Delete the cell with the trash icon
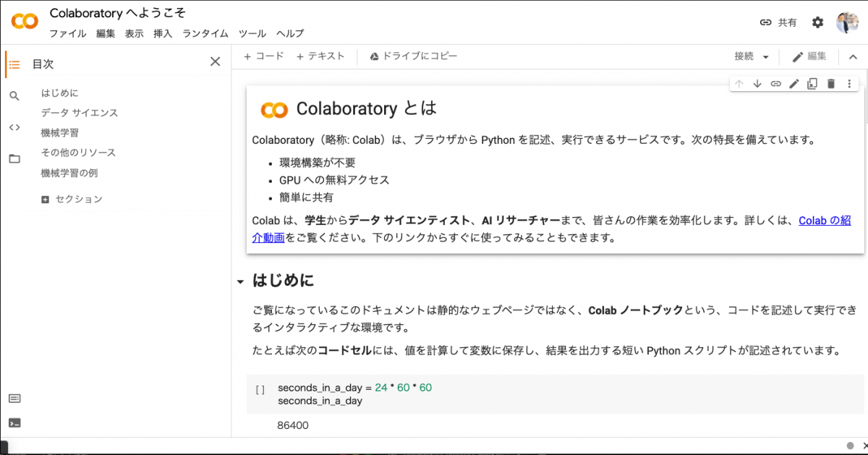This screenshot has height=455, width=868. tap(830, 83)
